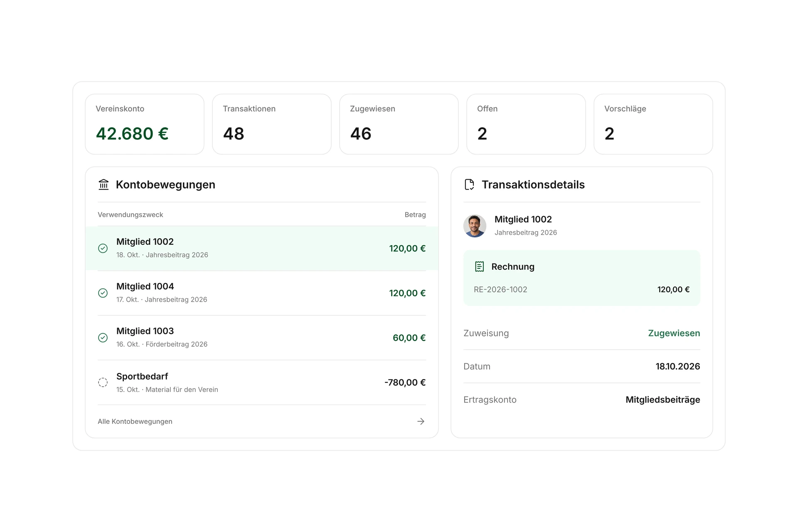
Task: Click the check icon for Mitglied 1003
Action: 103,337
